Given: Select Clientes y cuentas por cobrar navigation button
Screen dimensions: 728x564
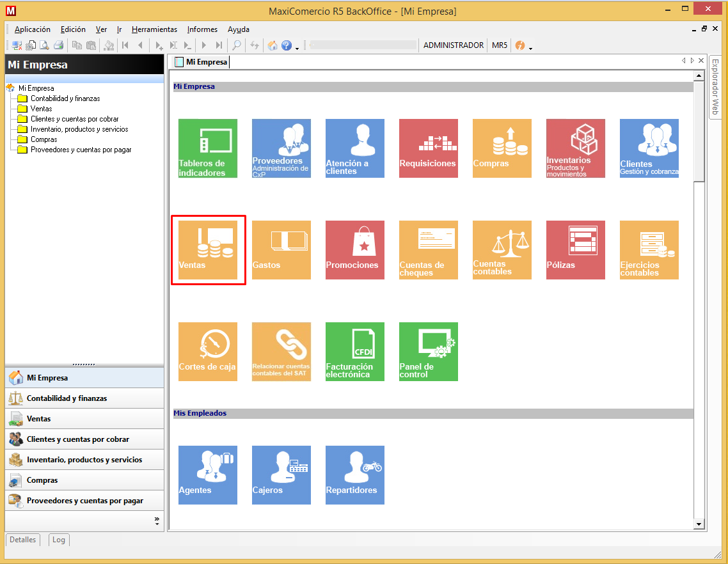Looking at the screenshot, I should coord(84,439).
